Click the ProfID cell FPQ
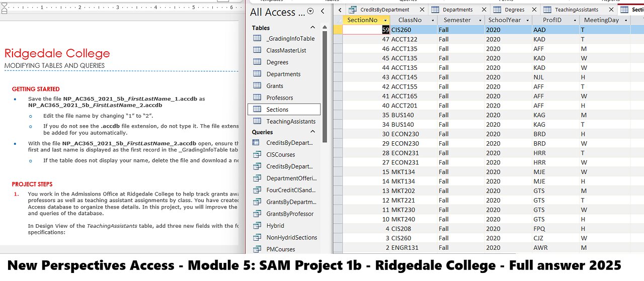644x281 pixels. 555,229
